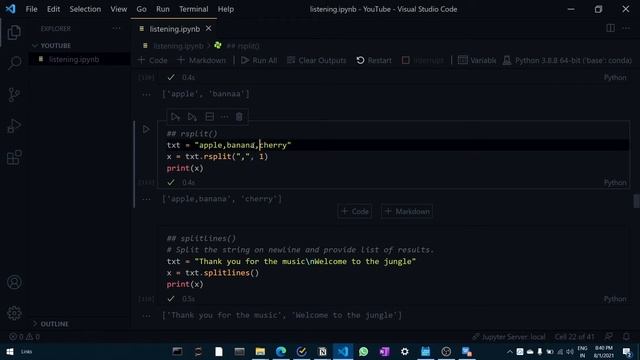Screen dimensions: 640x360
Task: Restart the notebook kernel
Action: (374, 60)
